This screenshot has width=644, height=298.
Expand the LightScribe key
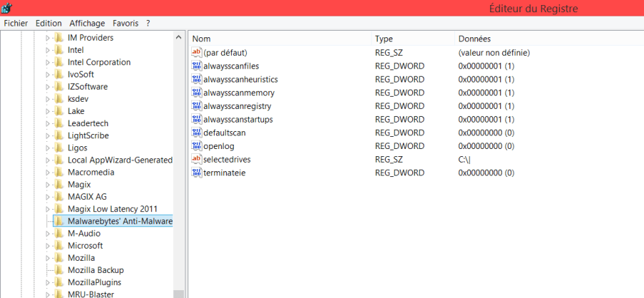(48, 135)
